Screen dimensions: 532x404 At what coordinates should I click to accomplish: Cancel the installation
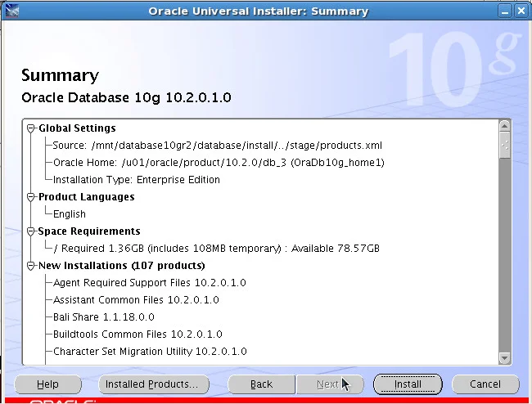tap(485, 384)
